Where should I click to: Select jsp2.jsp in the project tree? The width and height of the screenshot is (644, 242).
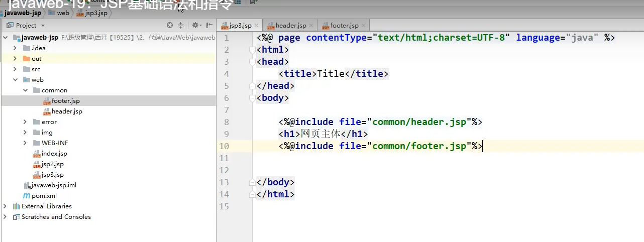point(53,164)
